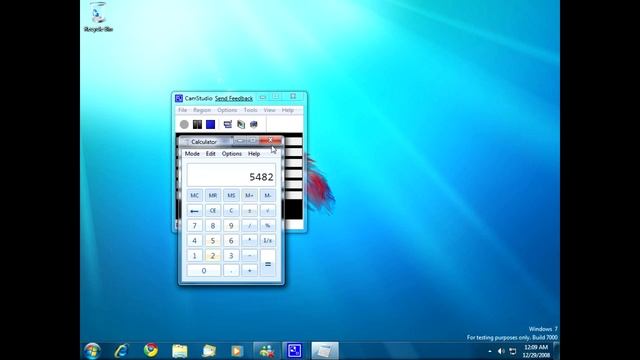The image size is (640, 360).
Task: Open the Calculator Edit menu
Action: click(x=211, y=153)
